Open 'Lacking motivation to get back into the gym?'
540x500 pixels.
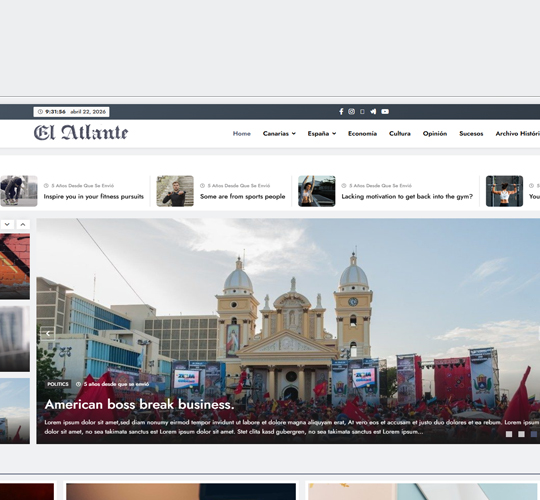click(x=407, y=197)
